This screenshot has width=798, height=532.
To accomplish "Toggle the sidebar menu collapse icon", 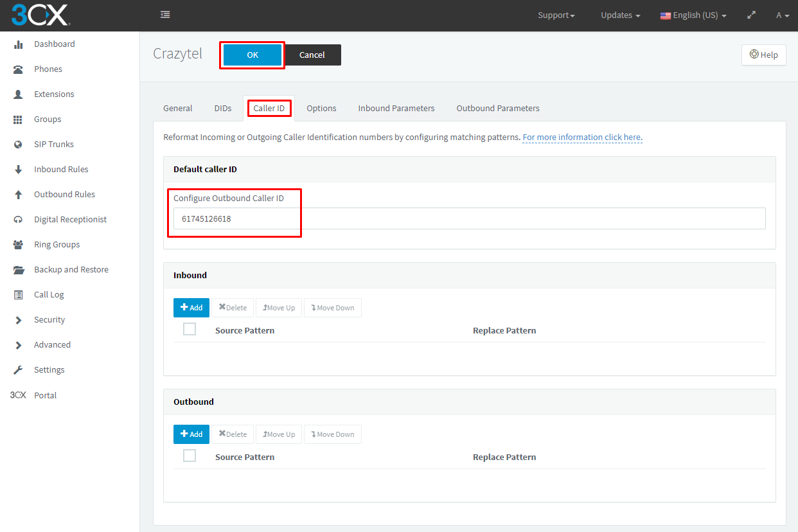I will [x=165, y=15].
